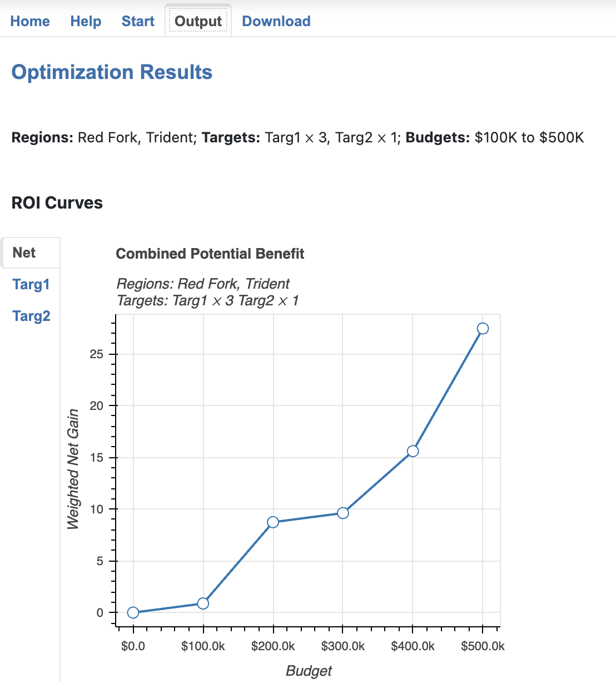Viewport: 616px width, 693px height.
Task: Go to the Start tab
Action: click(x=138, y=21)
